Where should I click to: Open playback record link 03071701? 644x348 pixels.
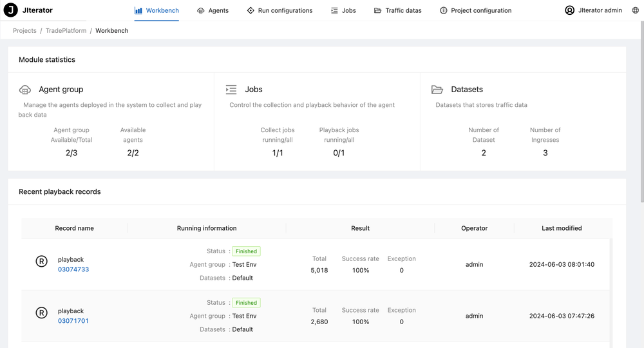[x=73, y=321]
